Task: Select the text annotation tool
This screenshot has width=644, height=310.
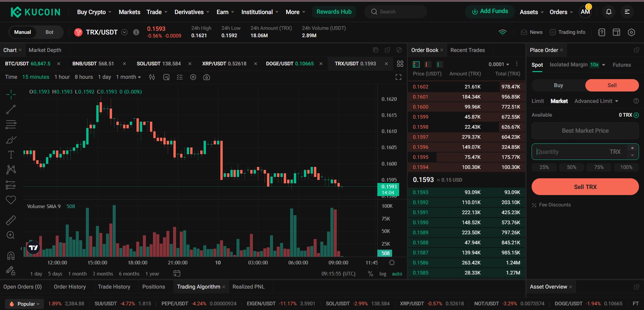Action: (x=11, y=154)
